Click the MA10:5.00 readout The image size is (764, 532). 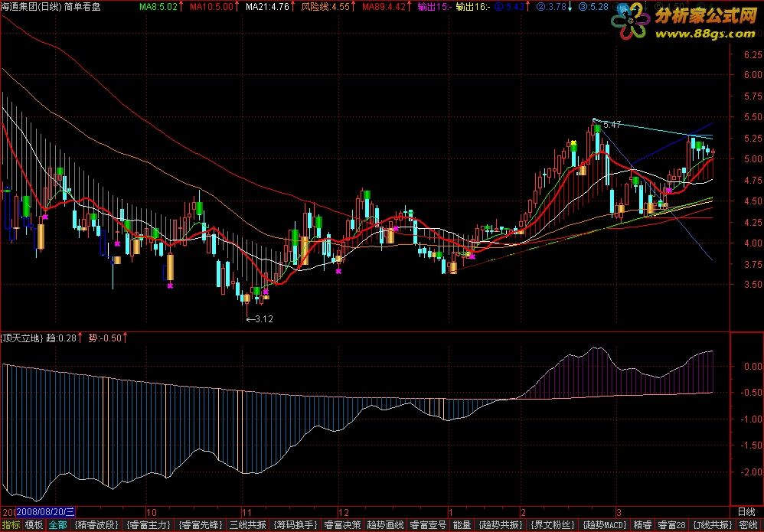[210, 7]
